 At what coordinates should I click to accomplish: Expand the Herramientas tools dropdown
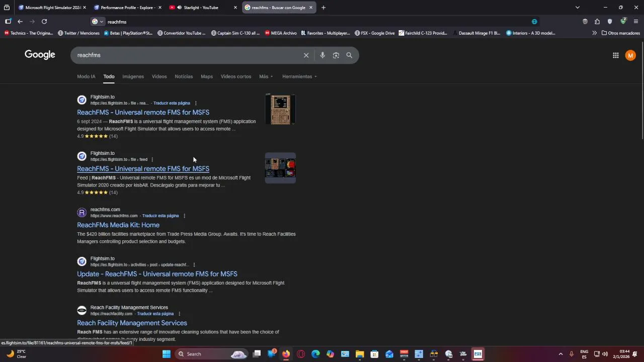(x=300, y=76)
